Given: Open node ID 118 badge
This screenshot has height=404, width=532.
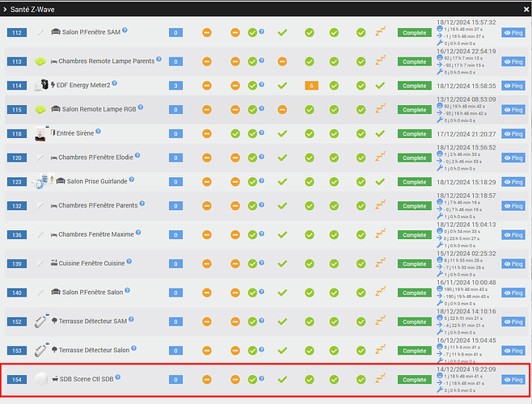Looking at the screenshot, I should [x=17, y=134].
